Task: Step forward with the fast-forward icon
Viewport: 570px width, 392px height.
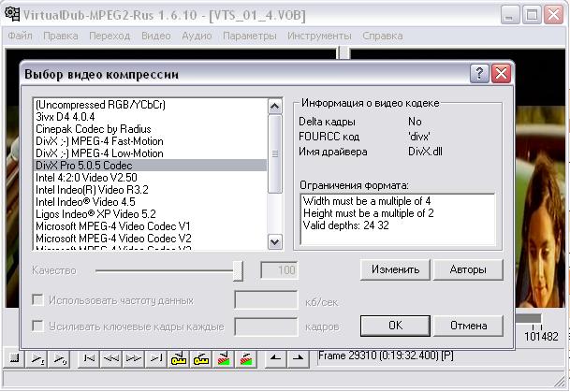Action: 134,359
